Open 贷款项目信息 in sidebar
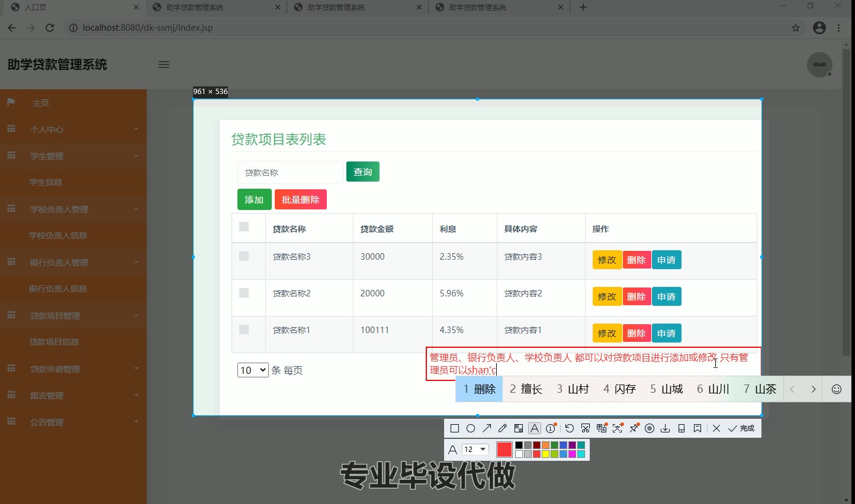 pyautogui.click(x=54, y=342)
